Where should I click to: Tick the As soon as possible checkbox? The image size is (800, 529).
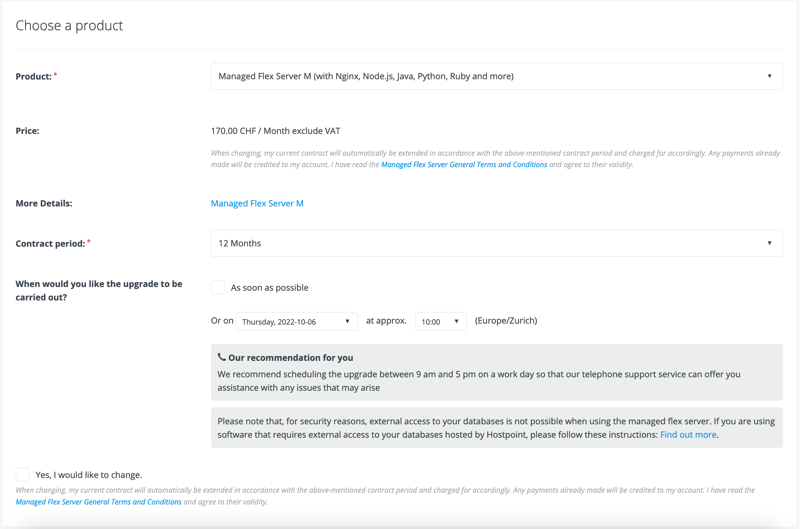click(x=218, y=287)
